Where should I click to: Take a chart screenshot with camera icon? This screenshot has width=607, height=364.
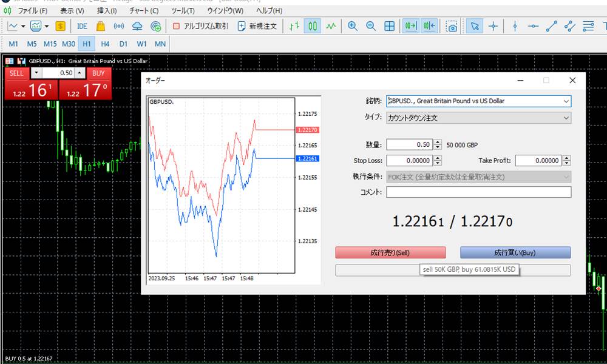point(452,26)
